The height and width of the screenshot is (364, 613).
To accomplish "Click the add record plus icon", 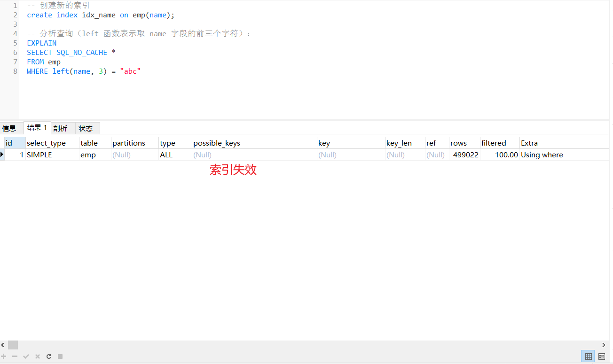I will click(x=4, y=356).
